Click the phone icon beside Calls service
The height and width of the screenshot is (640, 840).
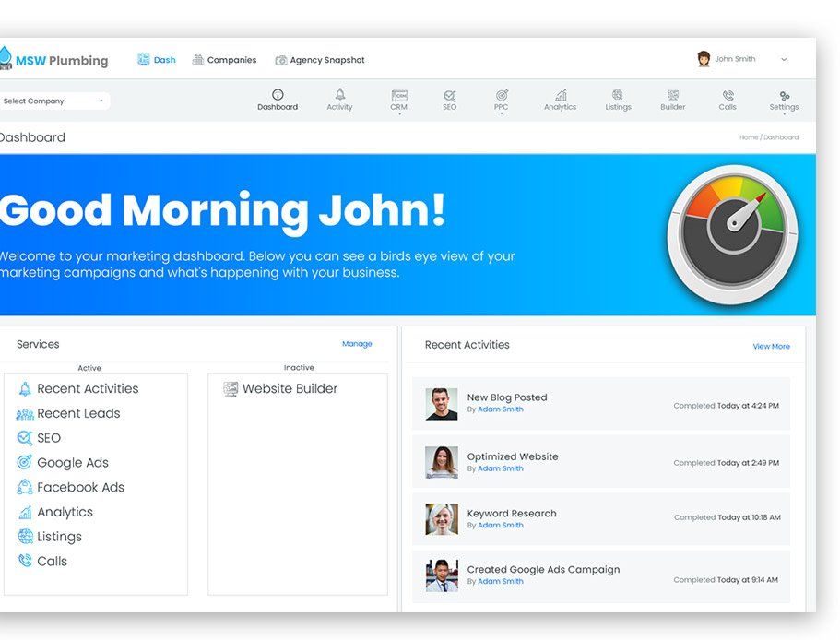click(x=25, y=561)
